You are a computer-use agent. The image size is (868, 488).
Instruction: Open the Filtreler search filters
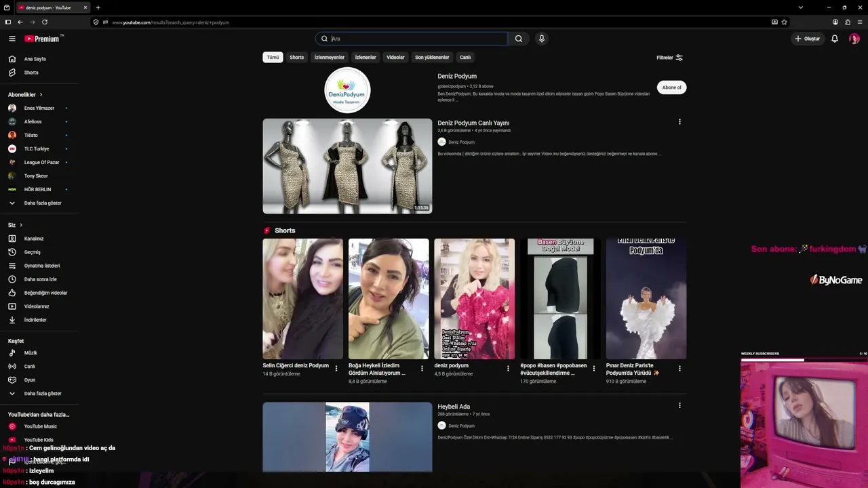pyautogui.click(x=670, y=58)
